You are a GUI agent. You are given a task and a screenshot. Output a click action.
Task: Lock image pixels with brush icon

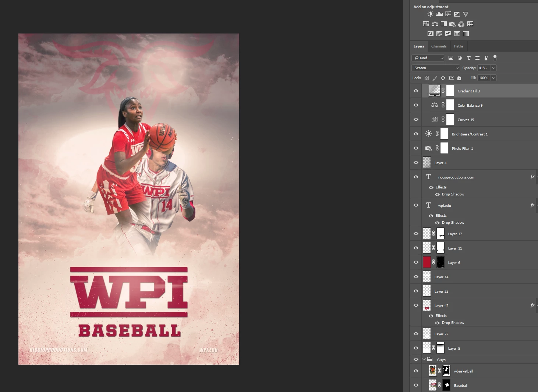click(435, 78)
